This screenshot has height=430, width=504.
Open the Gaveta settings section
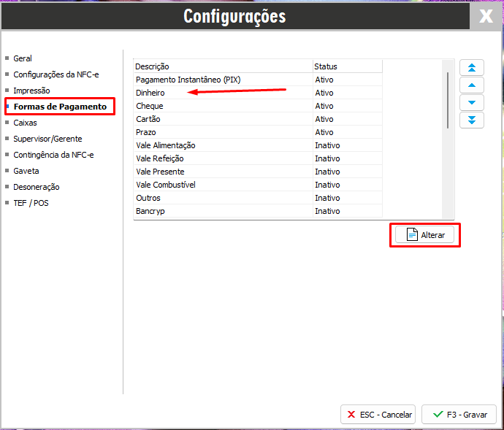coord(26,171)
